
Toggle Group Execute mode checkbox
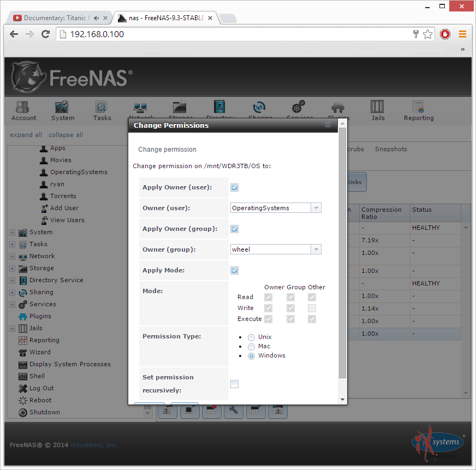point(290,319)
